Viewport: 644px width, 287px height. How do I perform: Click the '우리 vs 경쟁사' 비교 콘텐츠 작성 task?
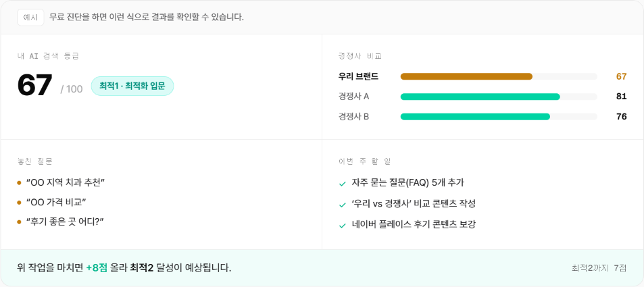click(x=414, y=203)
